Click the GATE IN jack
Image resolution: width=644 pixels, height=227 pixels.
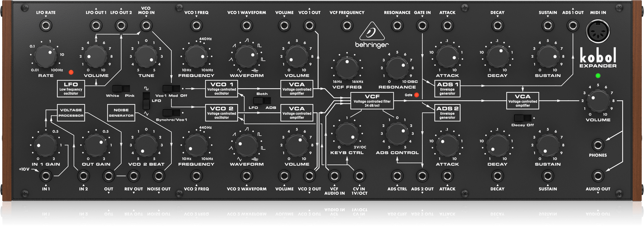(422, 25)
